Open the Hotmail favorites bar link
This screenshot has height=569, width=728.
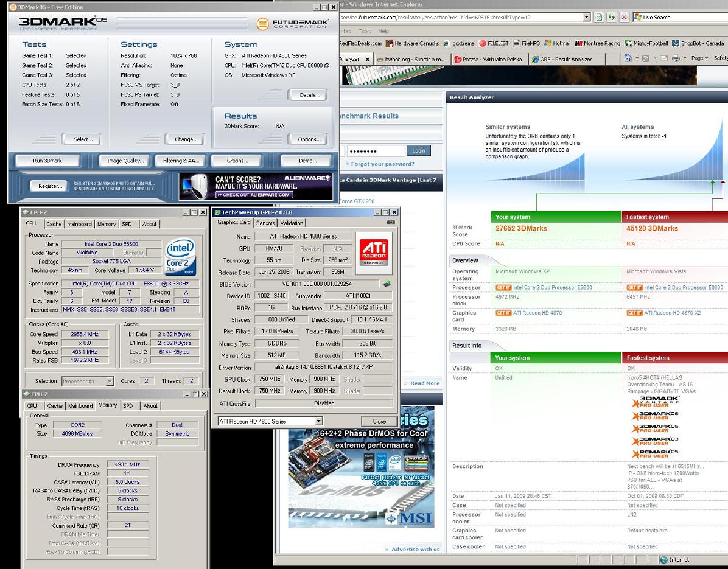[557, 43]
